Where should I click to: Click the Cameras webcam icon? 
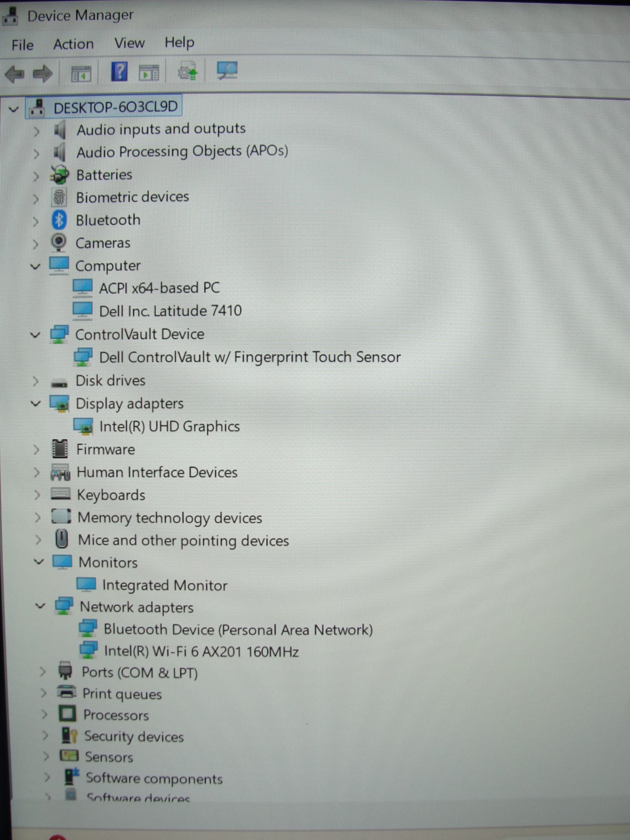tap(58, 243)
